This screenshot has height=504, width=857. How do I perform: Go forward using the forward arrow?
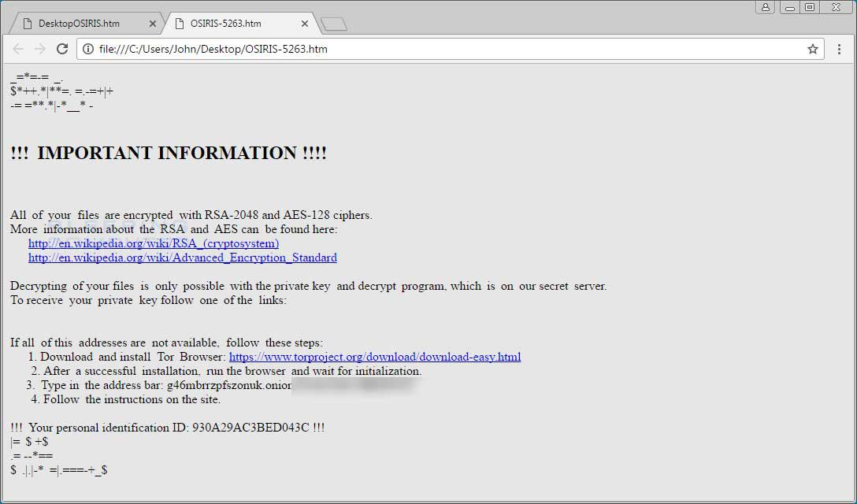tap(40, 49)
